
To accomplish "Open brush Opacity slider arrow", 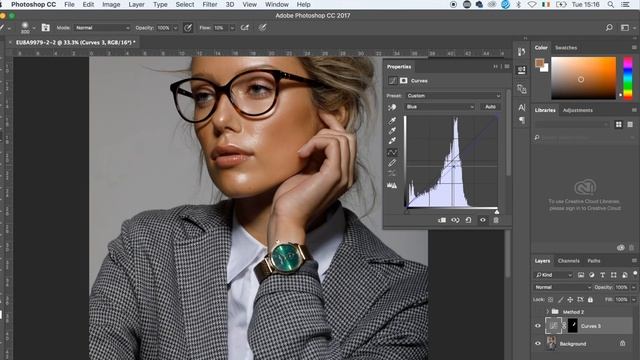I will click(x=175, y=28).
